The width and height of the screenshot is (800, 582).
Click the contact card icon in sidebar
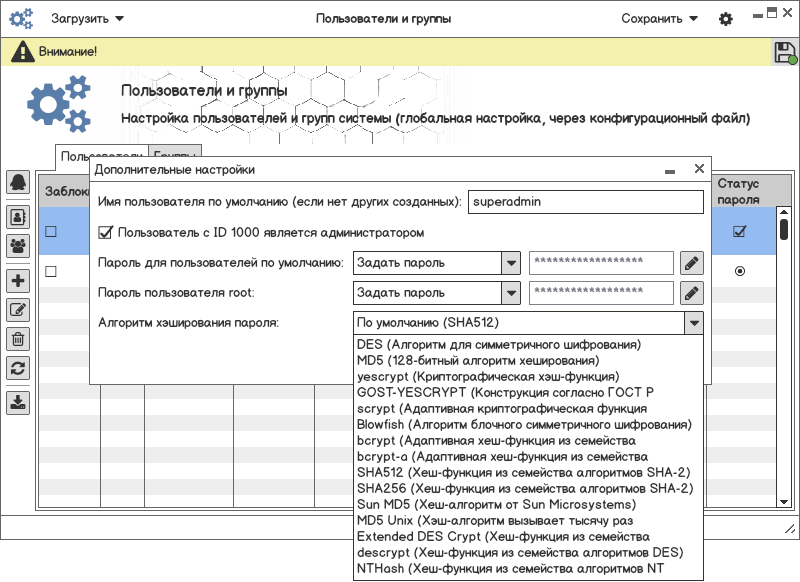tap(18, 215)
